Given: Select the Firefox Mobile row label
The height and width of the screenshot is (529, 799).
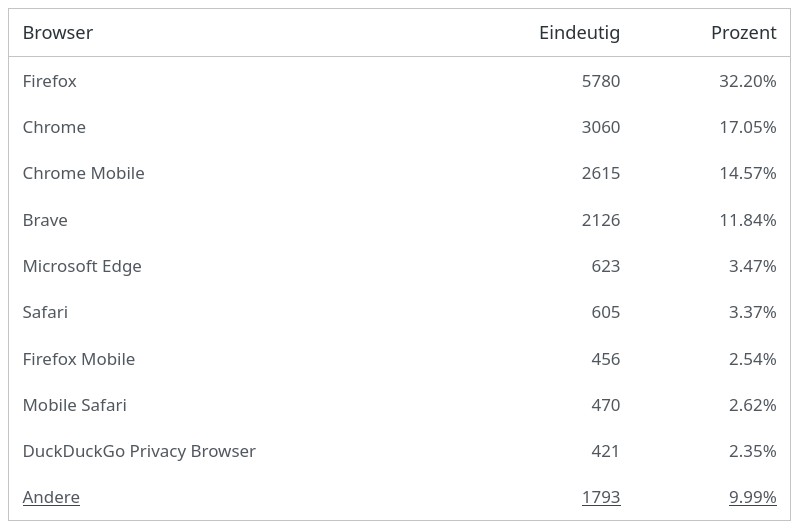Looking at the screenshot, I should (x=79, y=359).
